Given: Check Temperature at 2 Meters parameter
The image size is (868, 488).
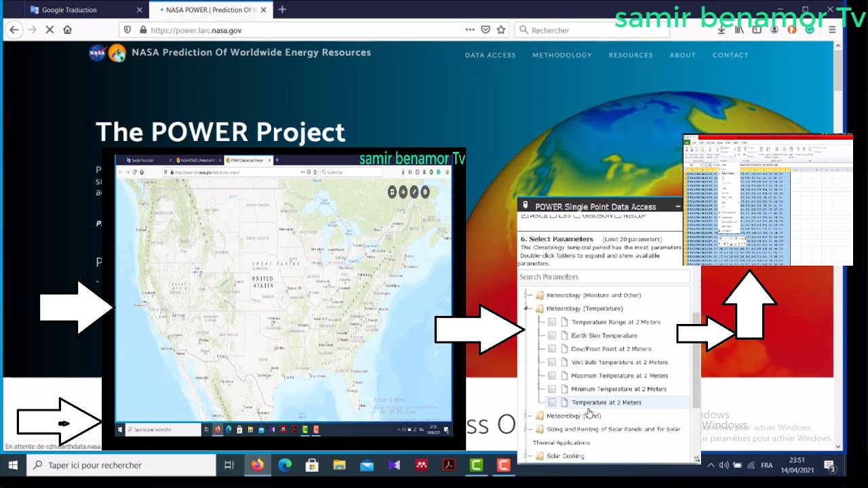Looking at the screenshot, I should [x=552, y=403].
